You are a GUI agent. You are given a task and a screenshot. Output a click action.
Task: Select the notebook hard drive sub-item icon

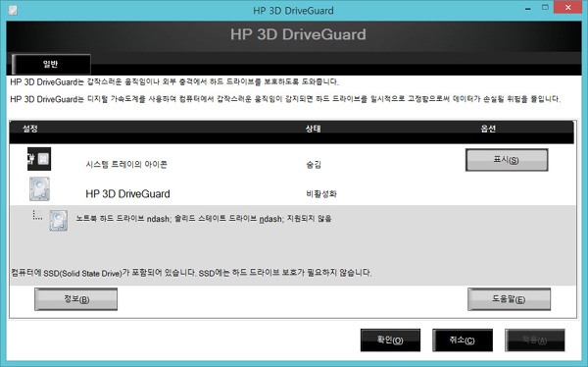(59, 220)
